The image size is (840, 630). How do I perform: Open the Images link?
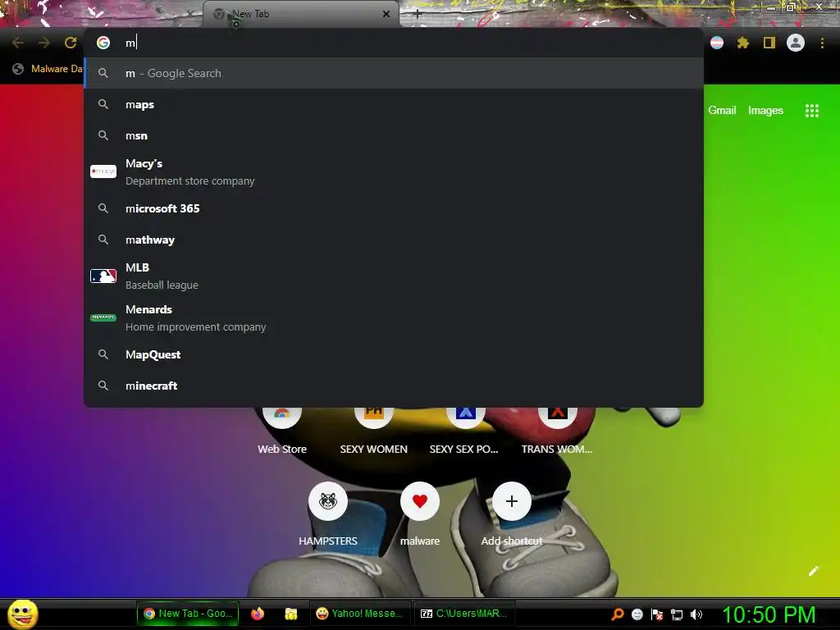(x=765, y=111)
